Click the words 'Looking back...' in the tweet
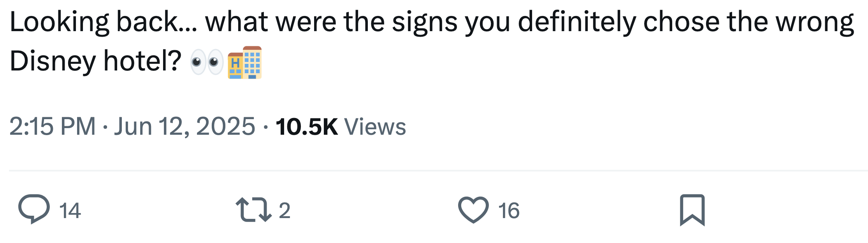The width and height of the screenshot is (868, 243). click(104, 22)
